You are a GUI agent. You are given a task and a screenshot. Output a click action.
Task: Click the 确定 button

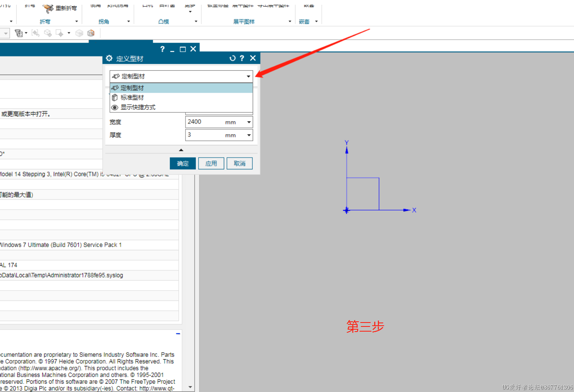183,163
